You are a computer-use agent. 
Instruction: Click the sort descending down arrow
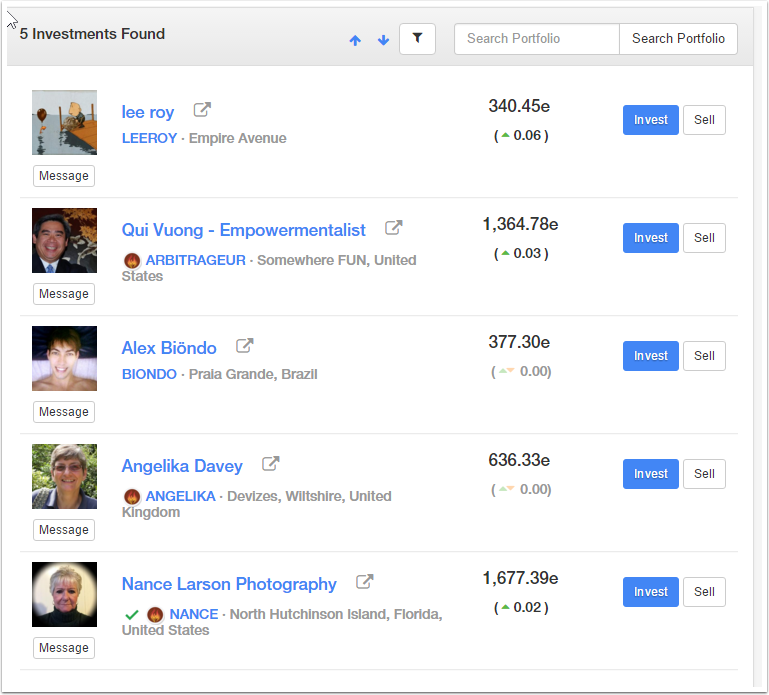click(x=383, y=40)
